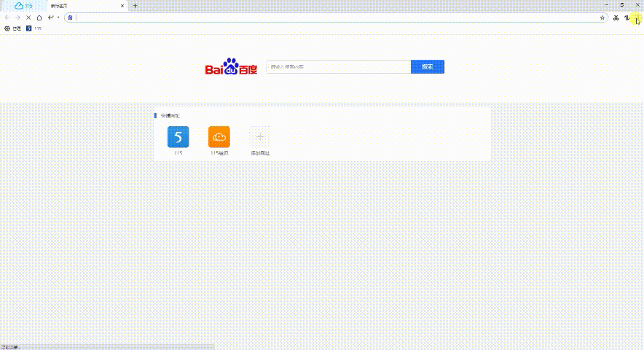Click the back navigation arrow

[7, 17]
